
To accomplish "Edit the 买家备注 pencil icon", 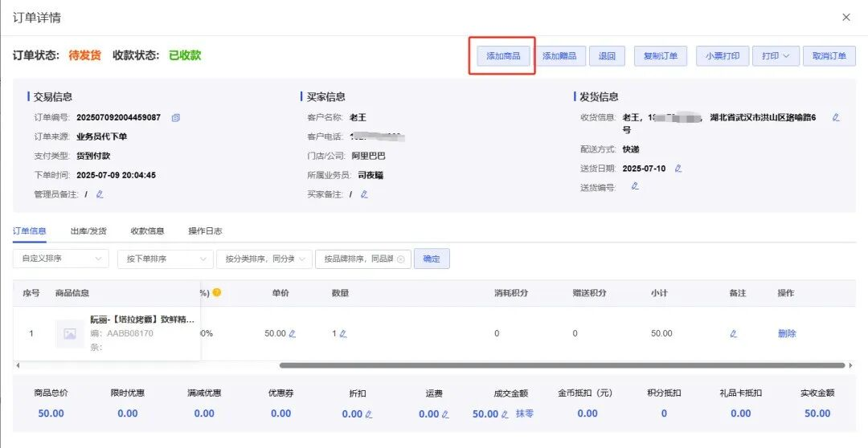I will 364,194.
